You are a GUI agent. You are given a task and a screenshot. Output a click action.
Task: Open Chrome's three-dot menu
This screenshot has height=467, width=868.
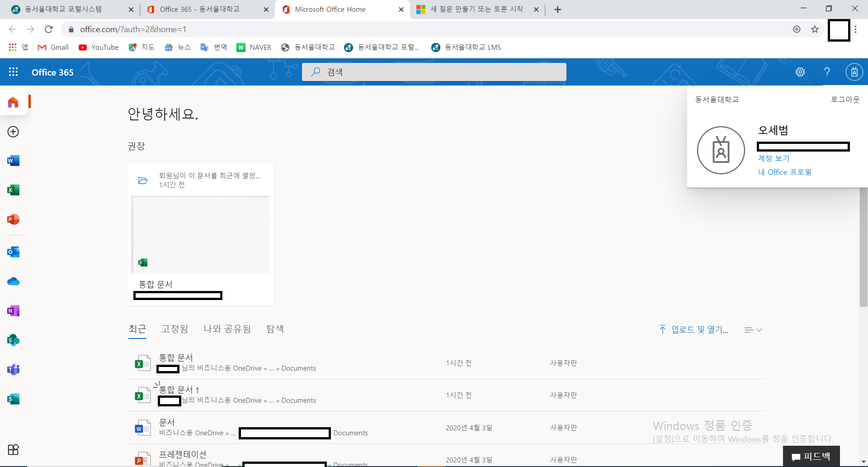click(855, 29)
